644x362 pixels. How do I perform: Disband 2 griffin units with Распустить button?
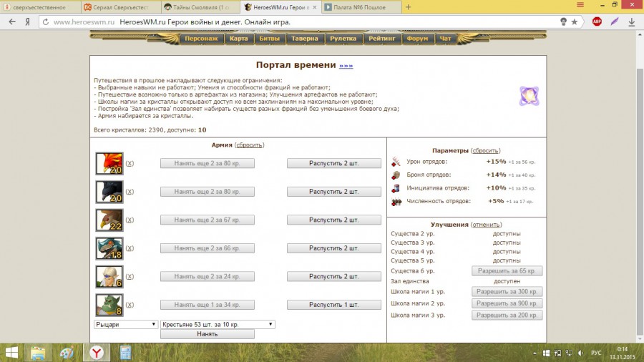point(334,220)
